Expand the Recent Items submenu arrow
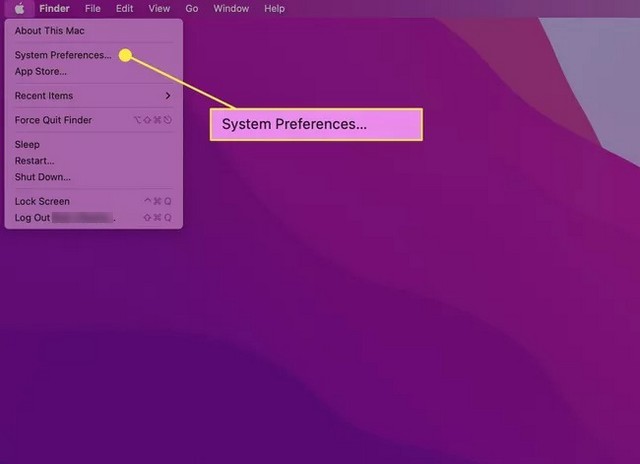 click(x=167, y=96)
